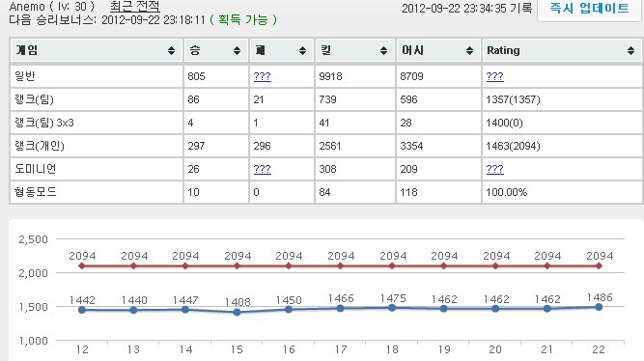Click the blue chart point labeled 1450

(289, 309)
